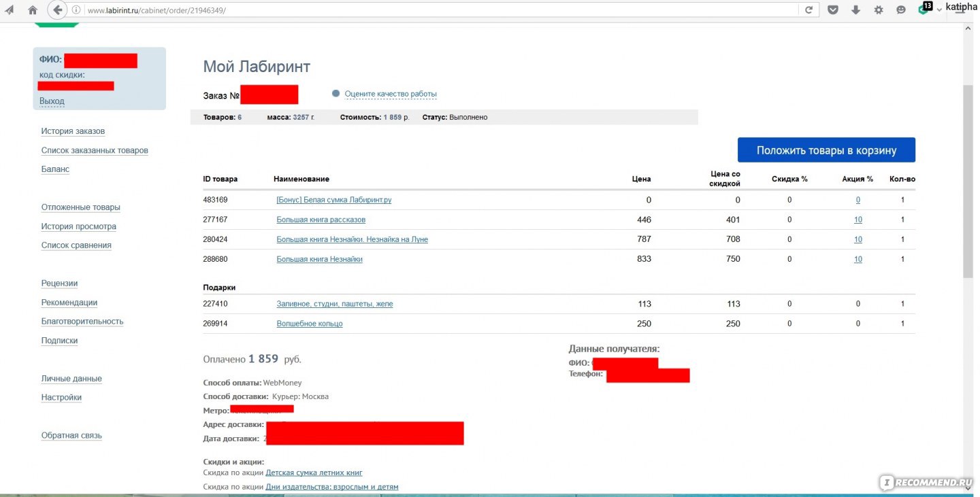Click the page vertical scrollbar
Image resolution: width=980 pixels, height=497 pixels.
pyautogui.click(x=968, y=182)
